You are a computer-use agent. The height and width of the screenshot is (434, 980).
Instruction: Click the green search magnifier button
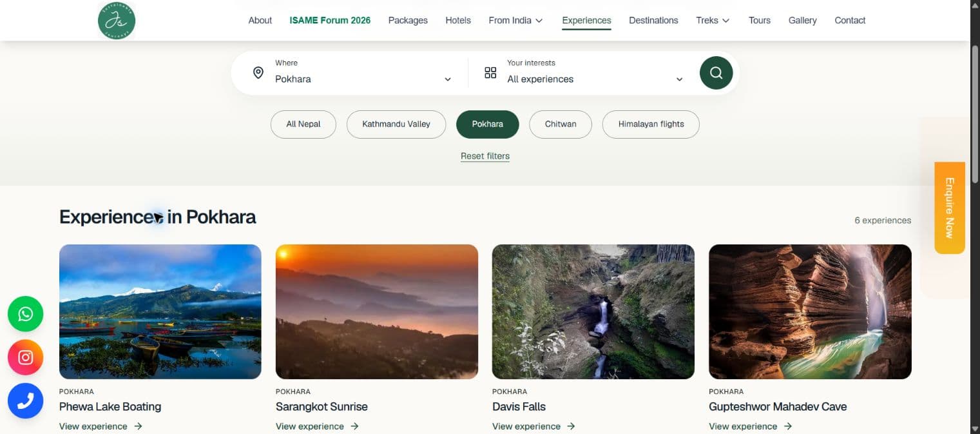(716, 73)
